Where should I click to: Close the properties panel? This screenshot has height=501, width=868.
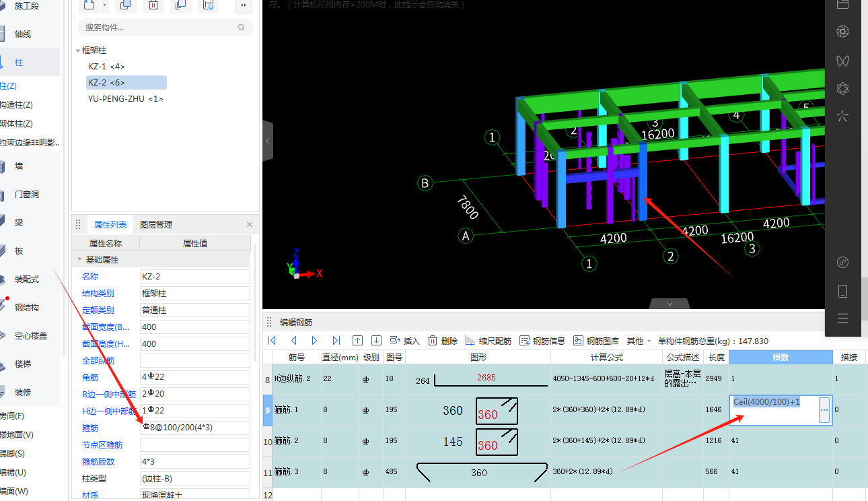pyautogui.click(x=250, y=225)
